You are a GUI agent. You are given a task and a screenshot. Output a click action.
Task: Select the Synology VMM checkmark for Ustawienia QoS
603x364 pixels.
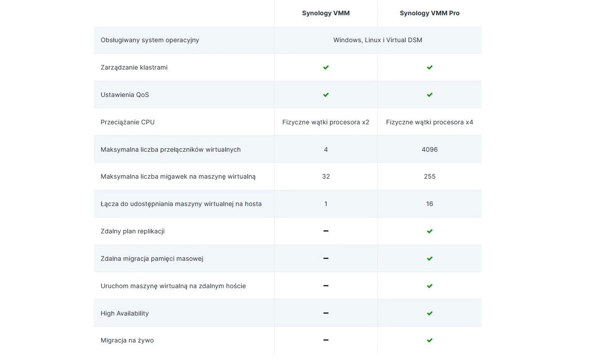tap(326, 95)
